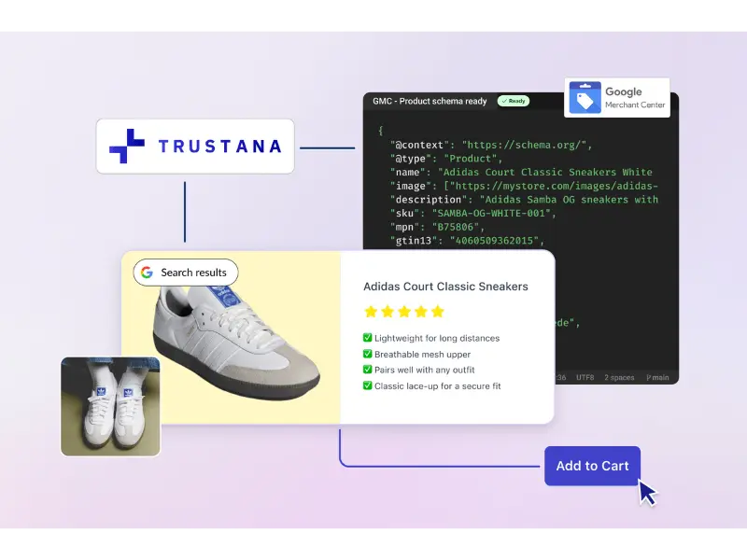Image resolution: width=747 pixels, height=560 pixels.
Task: Click the checkmark beside 'Pairs well with any outfit'
Action: 367,370
